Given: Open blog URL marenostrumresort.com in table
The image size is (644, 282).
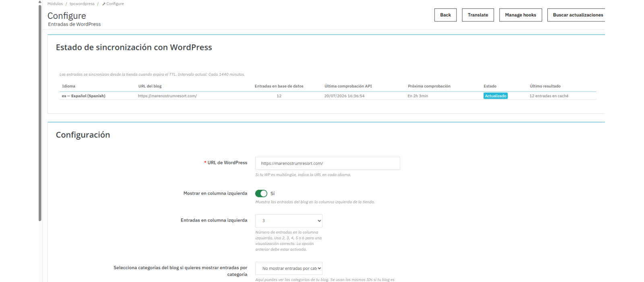Looking at the screenshot, I should coord(167,96).
